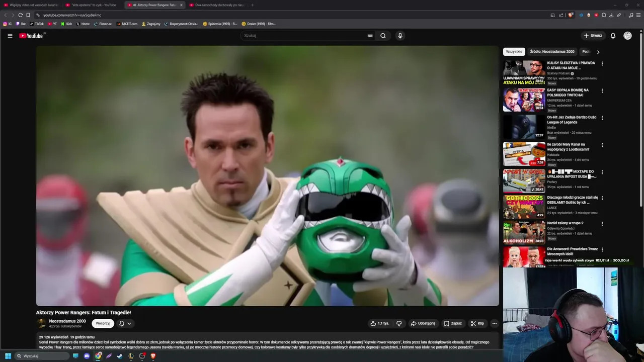Open Kulisy śledztwa video thumbnail

(x=524, y=72)
